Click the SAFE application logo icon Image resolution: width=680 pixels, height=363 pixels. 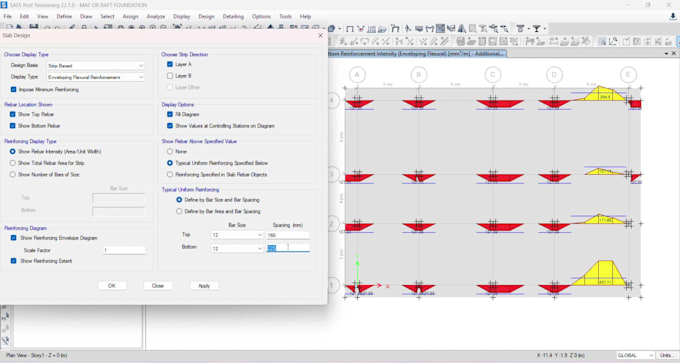pyautogui.click(x=4, y=5)
